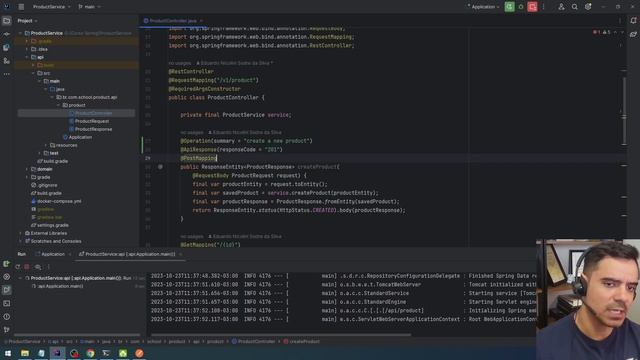Open the Notifications bell icon

(633, 20)
